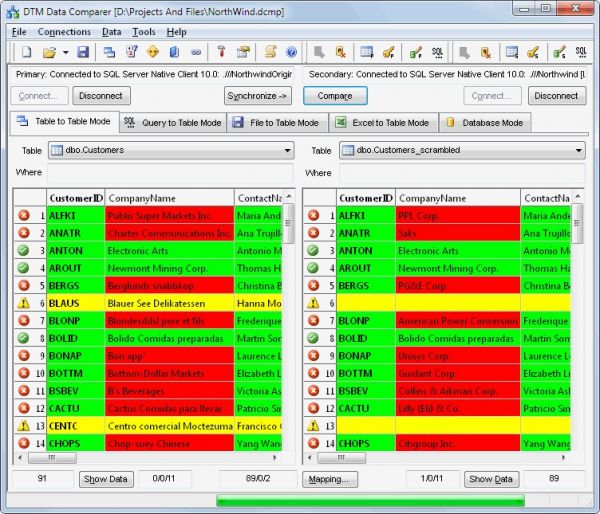
Task: Click the yellow warning icon on BLAUS row
Action: pos(23,304)
